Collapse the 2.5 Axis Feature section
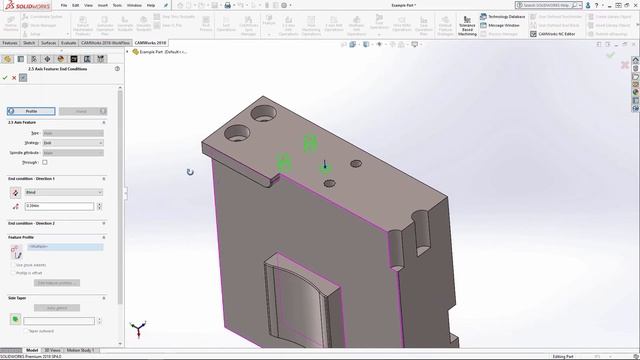The height and width of the screenshot is (360, 640). [x=104, y=122]
